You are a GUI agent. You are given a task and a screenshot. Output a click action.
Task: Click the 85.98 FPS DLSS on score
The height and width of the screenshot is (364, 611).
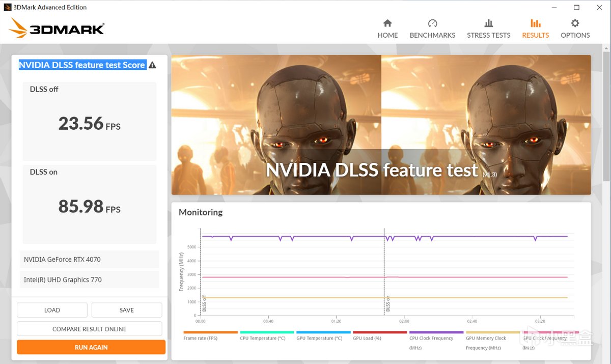(x=90, y=207)
